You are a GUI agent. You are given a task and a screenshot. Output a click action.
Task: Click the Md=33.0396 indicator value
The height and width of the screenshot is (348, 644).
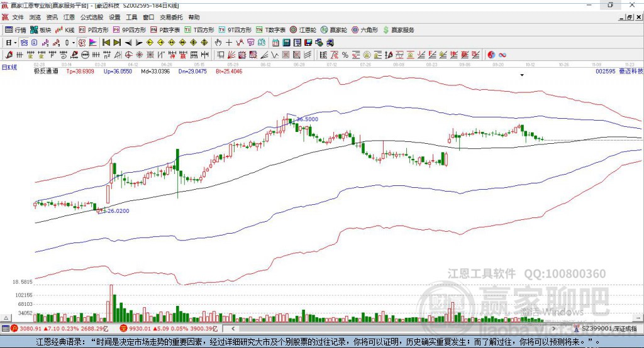(155, 71)
